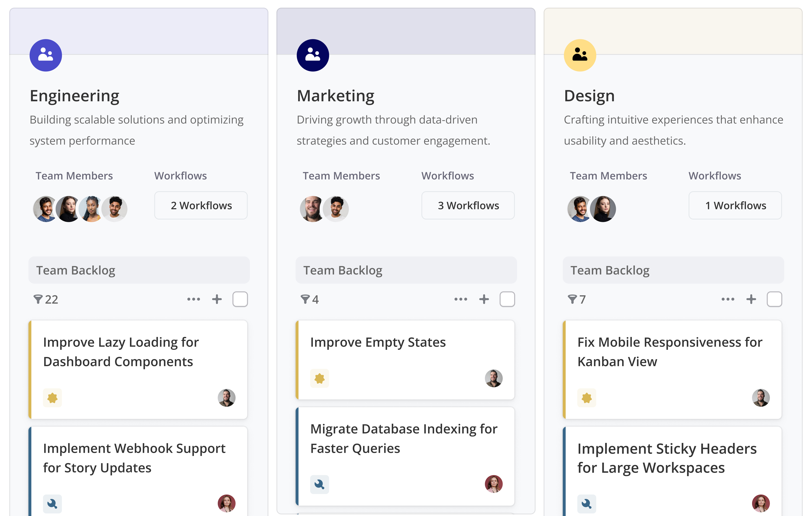This screenshot has height=516, width=812.
Task: Click the Marketing team icon
Action: click(x=312, y=55)
